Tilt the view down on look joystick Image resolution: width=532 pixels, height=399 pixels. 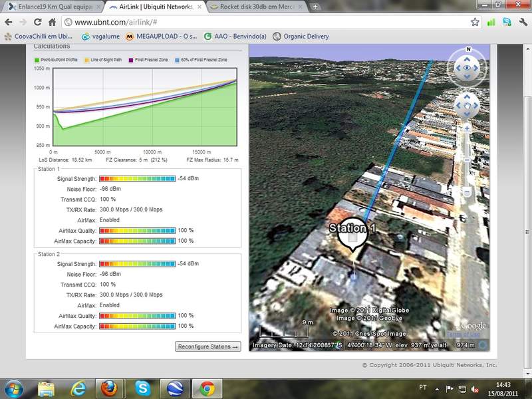click(x=467, y=76)
